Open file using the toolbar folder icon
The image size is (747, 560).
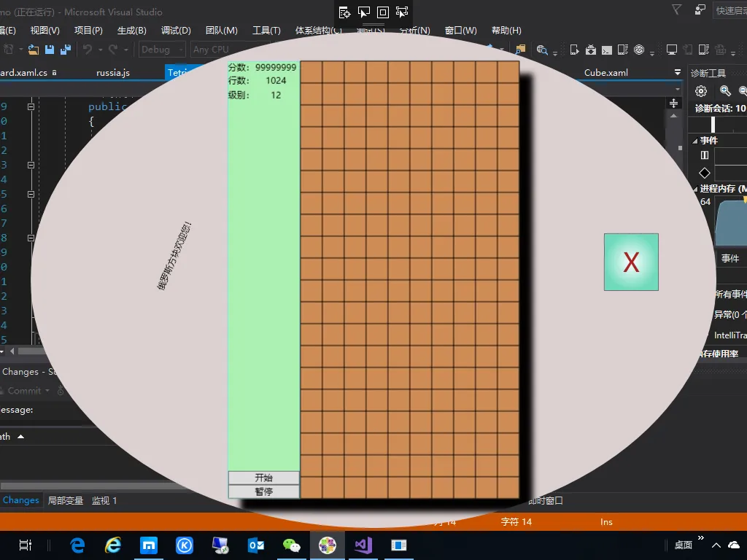(34, 49)
